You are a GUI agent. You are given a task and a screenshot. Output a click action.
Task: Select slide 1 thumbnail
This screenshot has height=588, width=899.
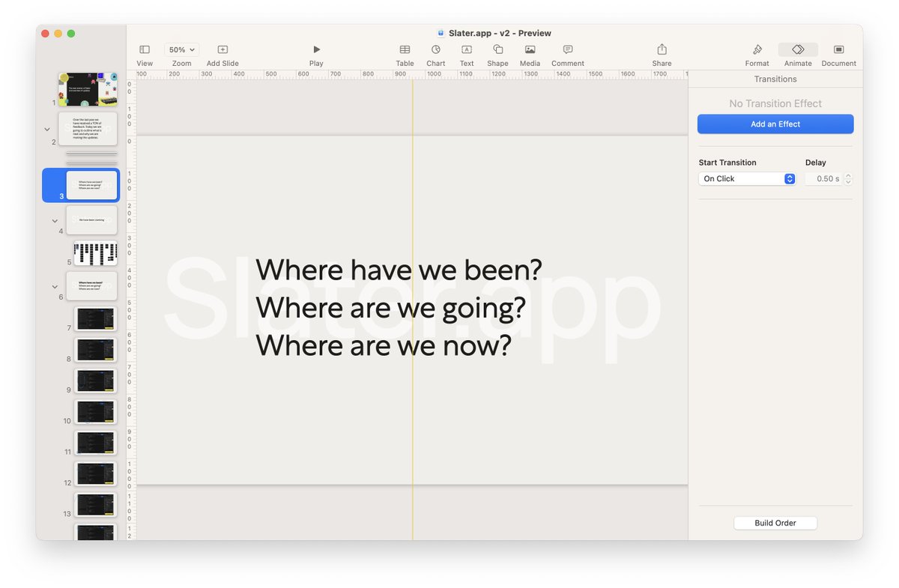pyautogui.click(x=88, y=90)
